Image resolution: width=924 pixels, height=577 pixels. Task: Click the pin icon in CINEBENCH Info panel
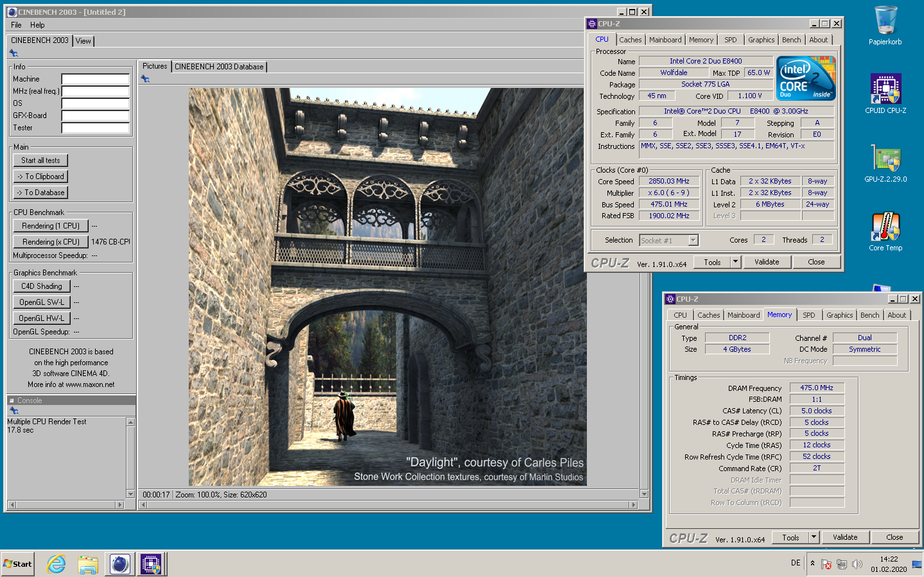(13, 53)
